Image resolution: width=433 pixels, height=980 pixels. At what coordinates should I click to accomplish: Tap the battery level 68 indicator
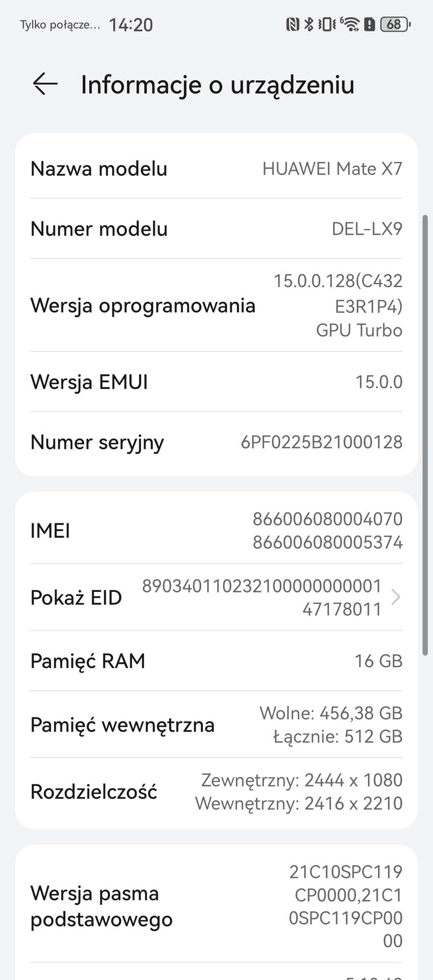tap(395, 24)
